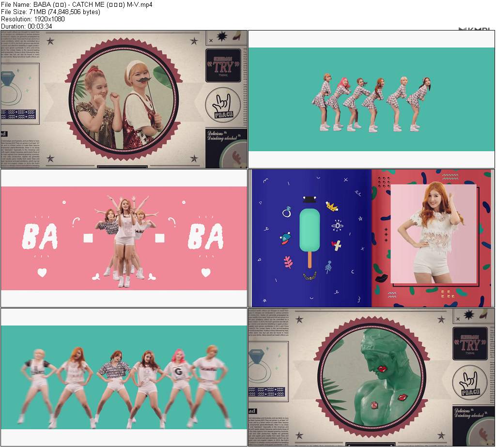Click the Resolution 1920x1080 text

pos(33,19)
